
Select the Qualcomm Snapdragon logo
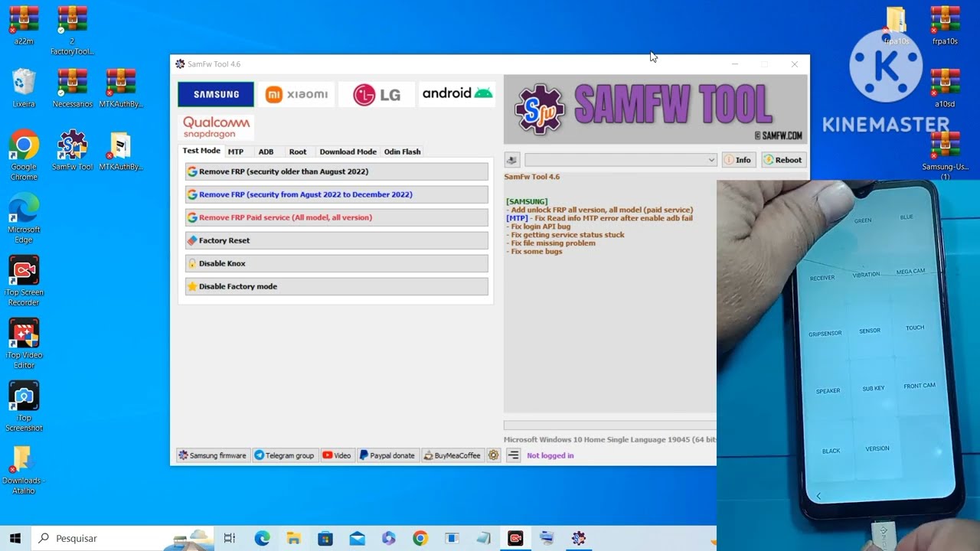pos(216,127)
